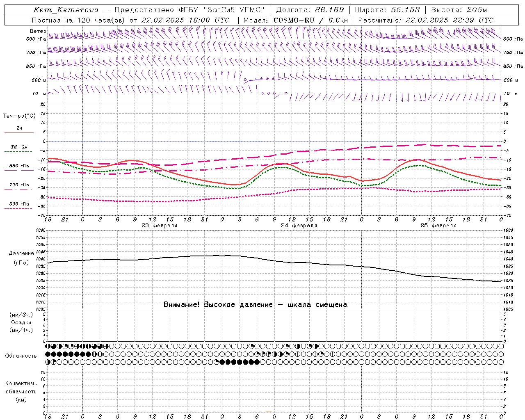Click the (мм/3ч.) precipitation unit label

coord(21,315)
